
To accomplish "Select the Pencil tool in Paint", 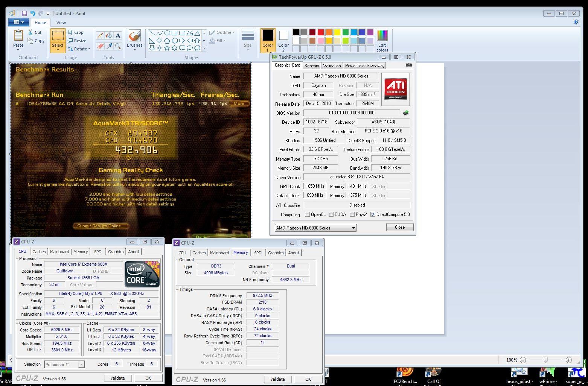I will (x=100, y=36).
